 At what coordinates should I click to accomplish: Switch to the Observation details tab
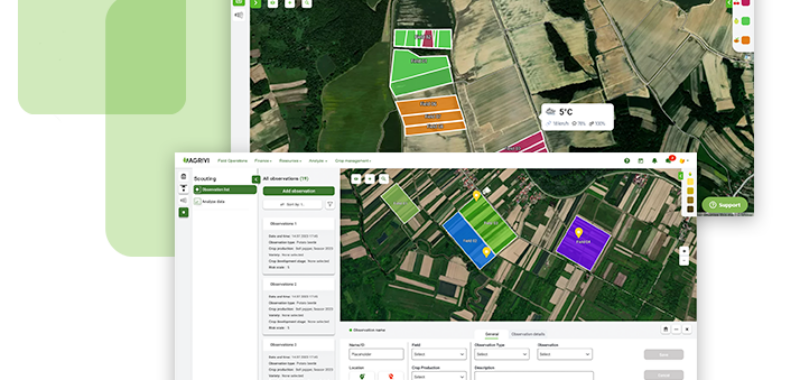pos(528,334)
